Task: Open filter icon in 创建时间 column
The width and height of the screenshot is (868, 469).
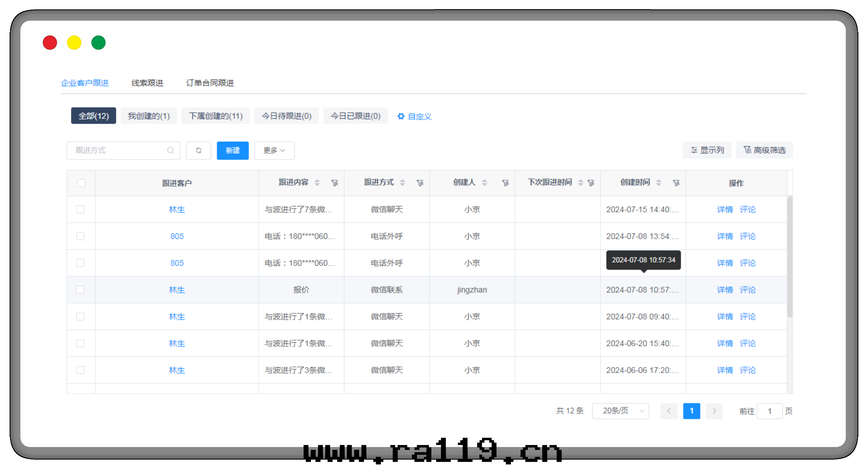Action: [676, 183]
